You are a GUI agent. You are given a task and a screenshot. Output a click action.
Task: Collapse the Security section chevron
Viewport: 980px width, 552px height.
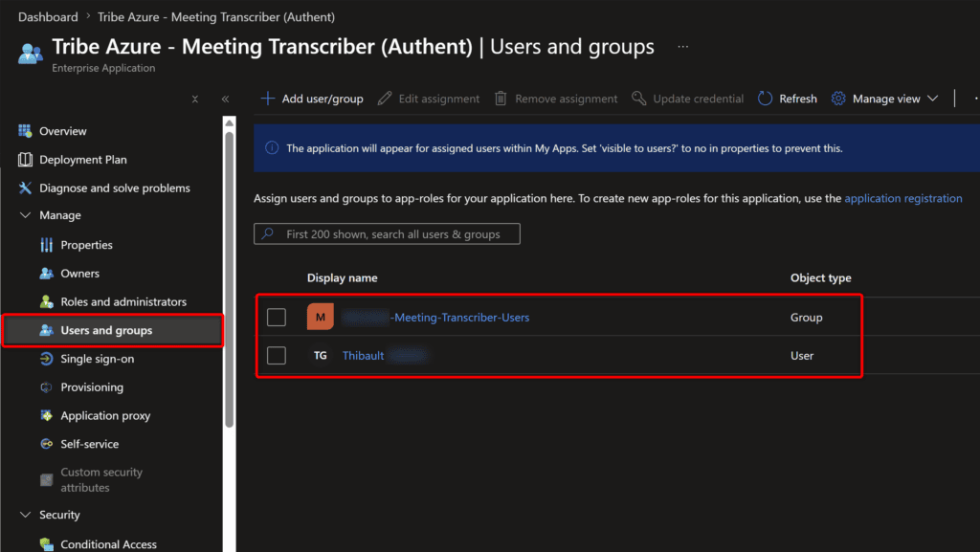[x=25, y=515]
